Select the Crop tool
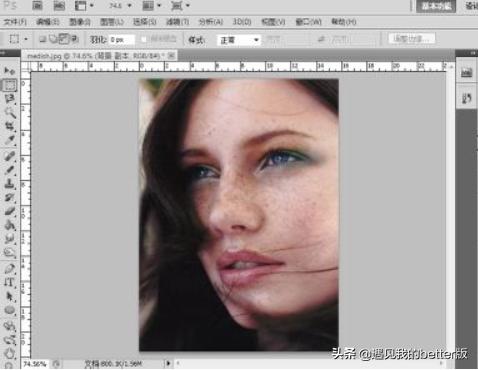 click(x=9, y=127)
